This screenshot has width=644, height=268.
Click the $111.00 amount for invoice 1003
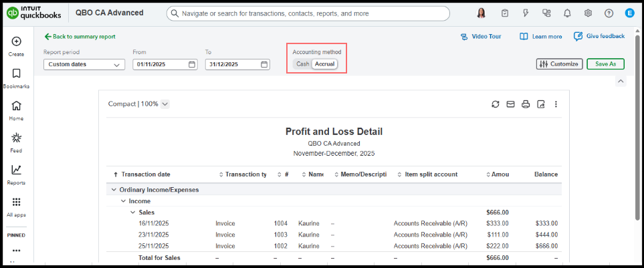[498, 235]
